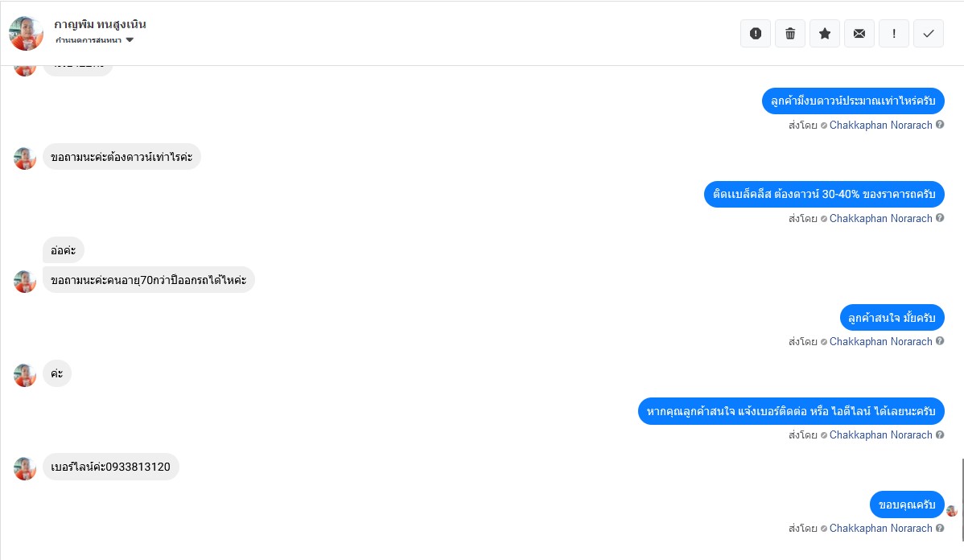Image resolution: width=964 pixels, height=560 pixels.
Task: Click help icon under the 'ขอบคุณครับ' message
Action: pos(940,528)
